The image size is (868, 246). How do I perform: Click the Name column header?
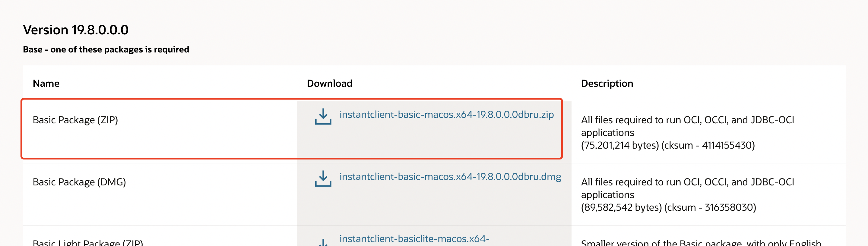point(46,83)
